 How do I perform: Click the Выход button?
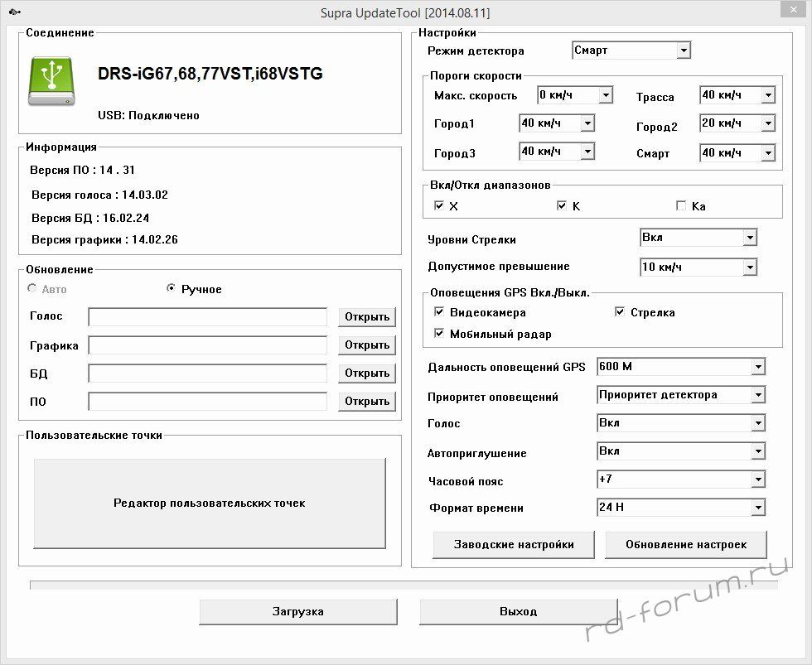pos(519,612)
